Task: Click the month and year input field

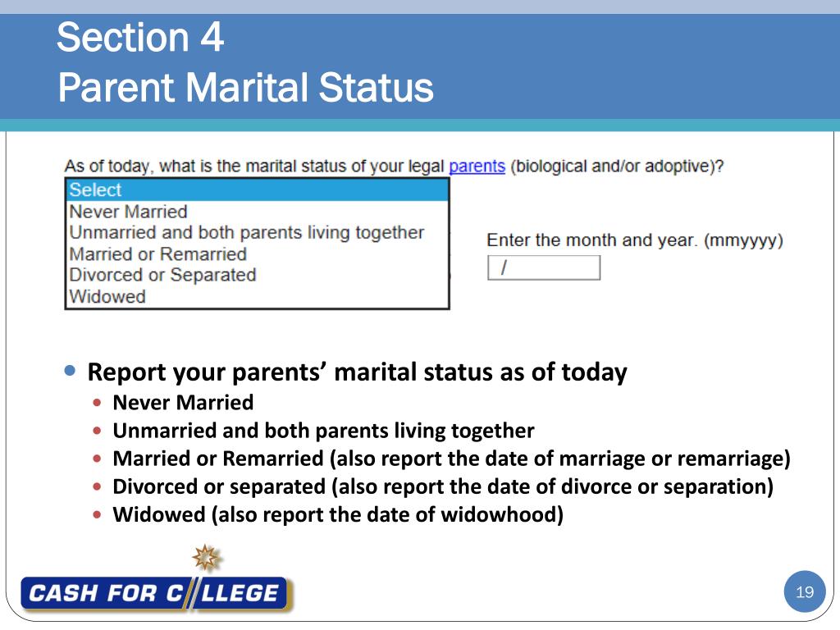Action: click(x=544, y=267)
